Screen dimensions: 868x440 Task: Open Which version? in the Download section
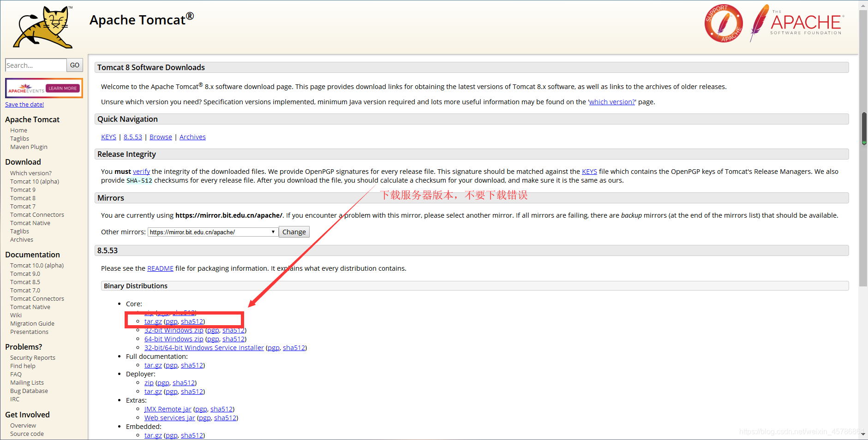coord(31,173)
